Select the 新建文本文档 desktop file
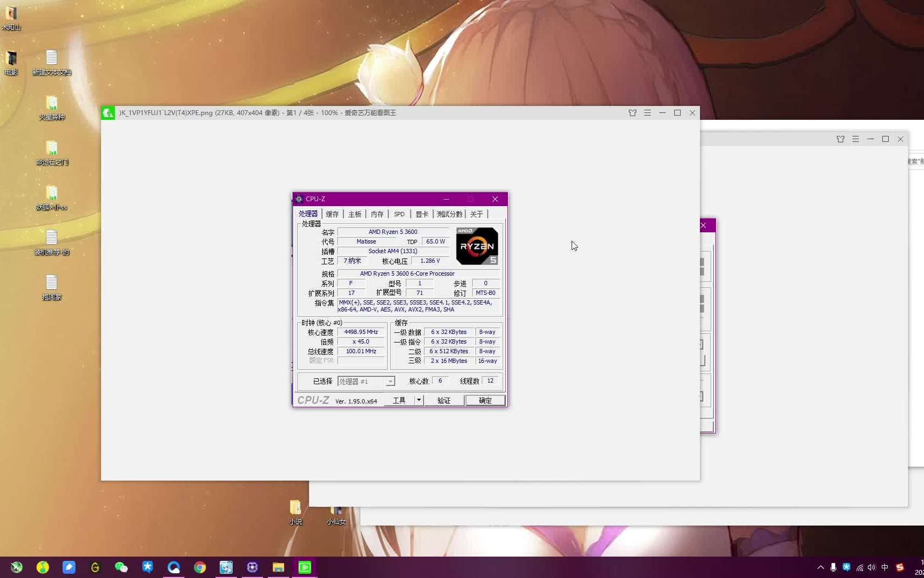This screenshot has height=578, width=924. [x=51, y=63]
